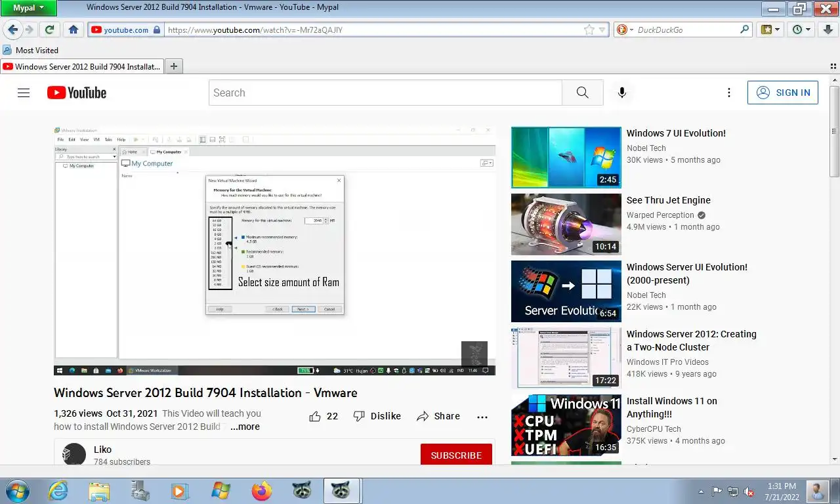Open YouTube settings three-dot menu
Screen dimensions: 840x504
pos(728,93)
